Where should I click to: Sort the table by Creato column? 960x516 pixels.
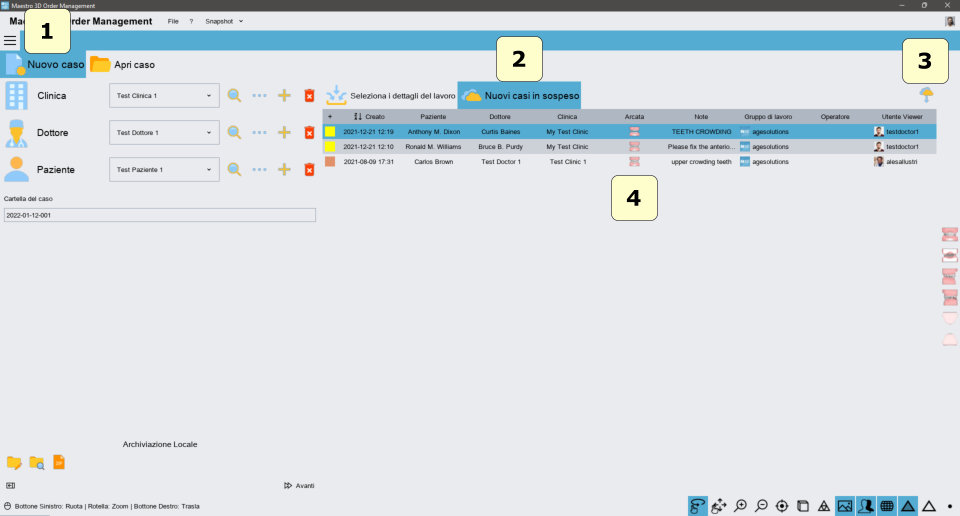[x=369, y=116]
